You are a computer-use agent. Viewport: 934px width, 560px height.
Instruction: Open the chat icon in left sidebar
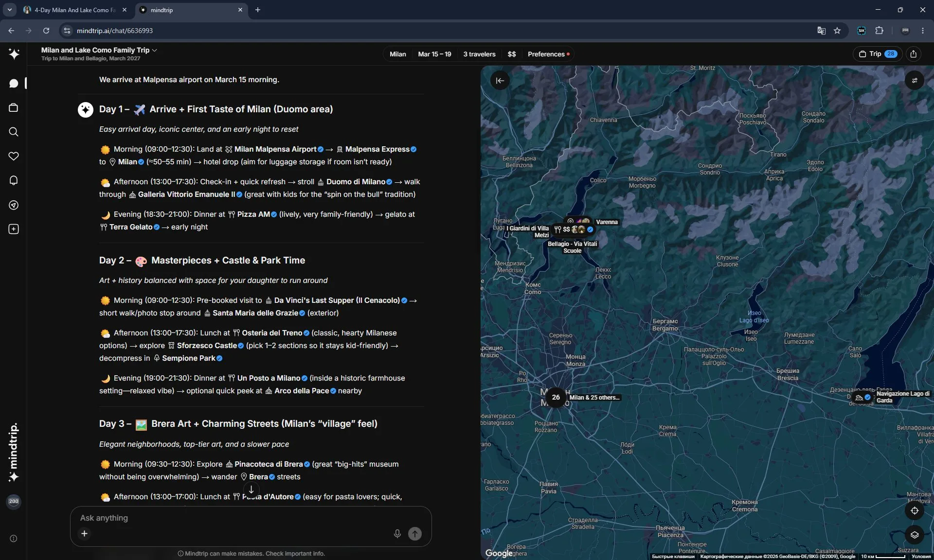(14, 84)
